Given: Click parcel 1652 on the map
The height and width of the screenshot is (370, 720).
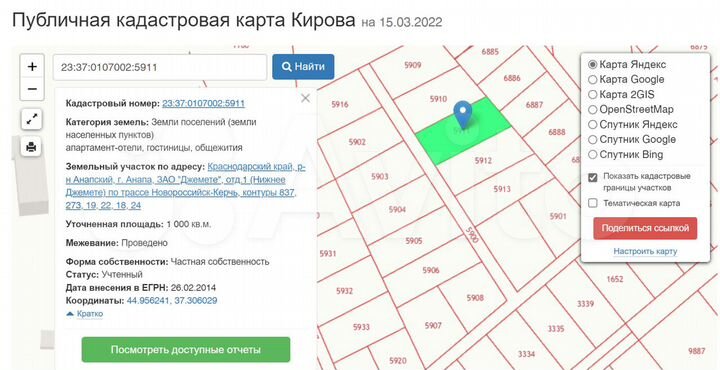Looking at the screenshot, I should point(615,279).
